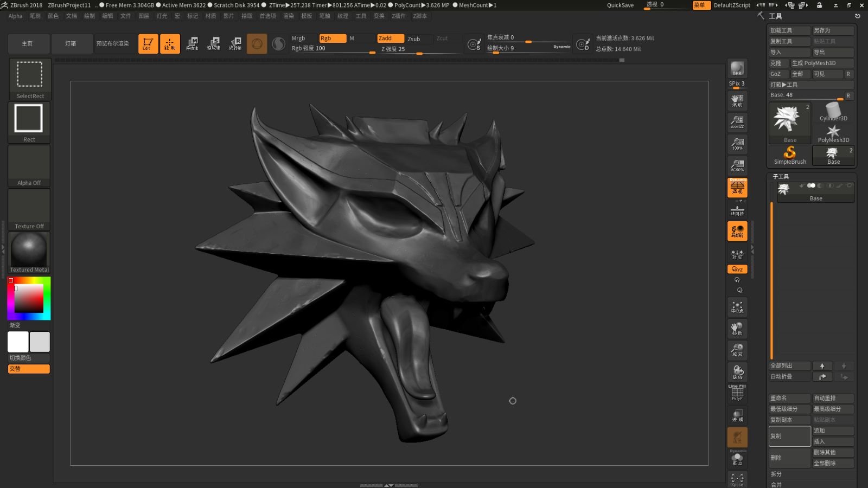Viewport: 868px width, 488px height.
Task: Click the AC50% half-size icon
Action: click(x=737, y=165)
